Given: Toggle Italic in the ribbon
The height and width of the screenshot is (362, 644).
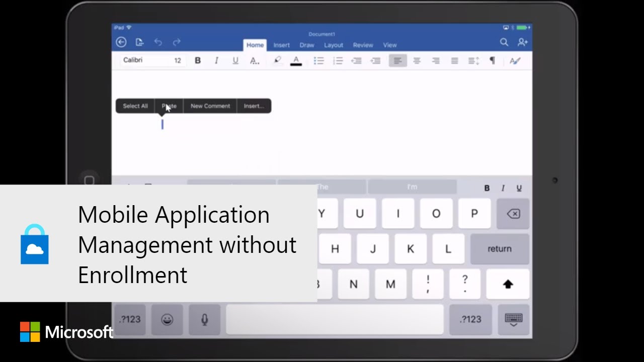Looking at the screenshot, I should pos(216,61).
